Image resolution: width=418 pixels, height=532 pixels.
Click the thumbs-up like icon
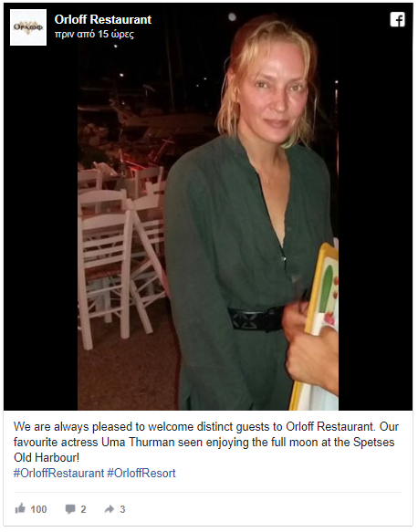(x=20, y=508)
